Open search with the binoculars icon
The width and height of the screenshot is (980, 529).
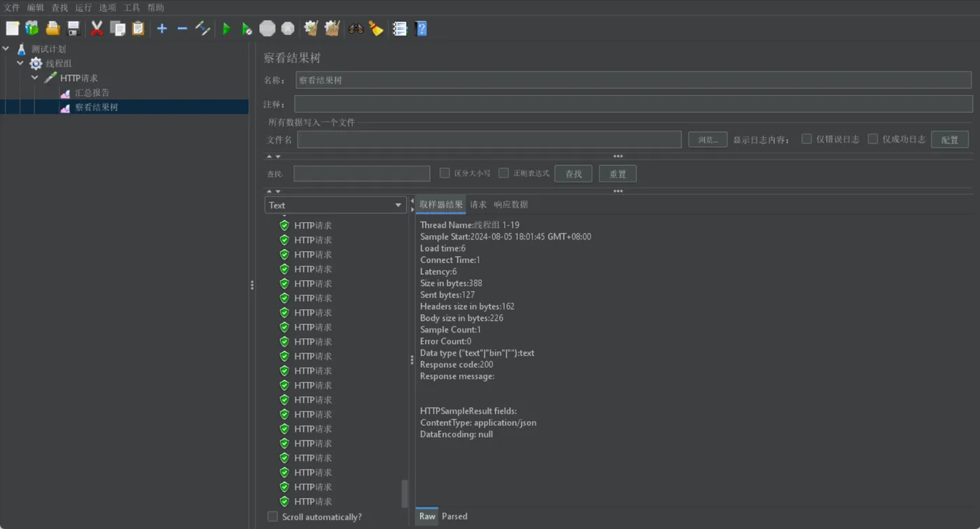click(x=356, y=29)
